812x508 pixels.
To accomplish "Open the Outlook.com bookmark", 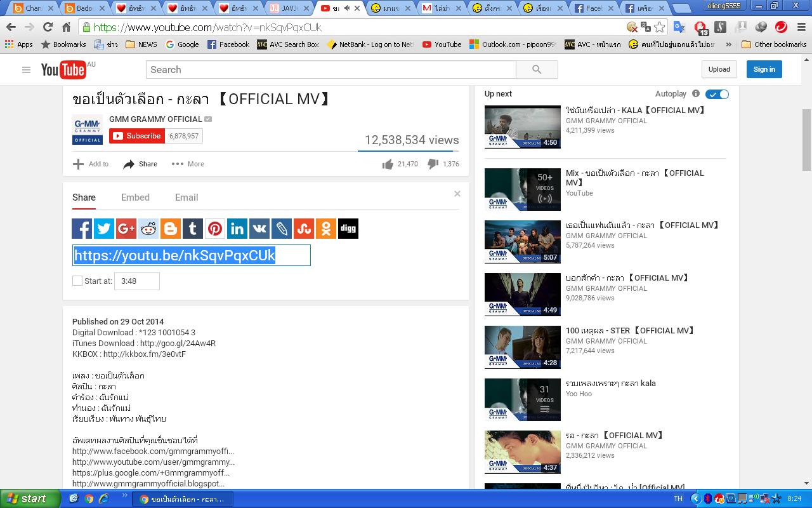I will [x=513, y=44].
